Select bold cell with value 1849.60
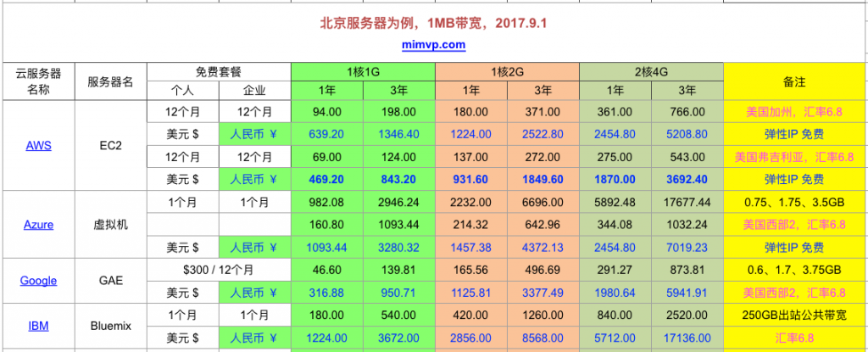 click(x=543, y=179)
